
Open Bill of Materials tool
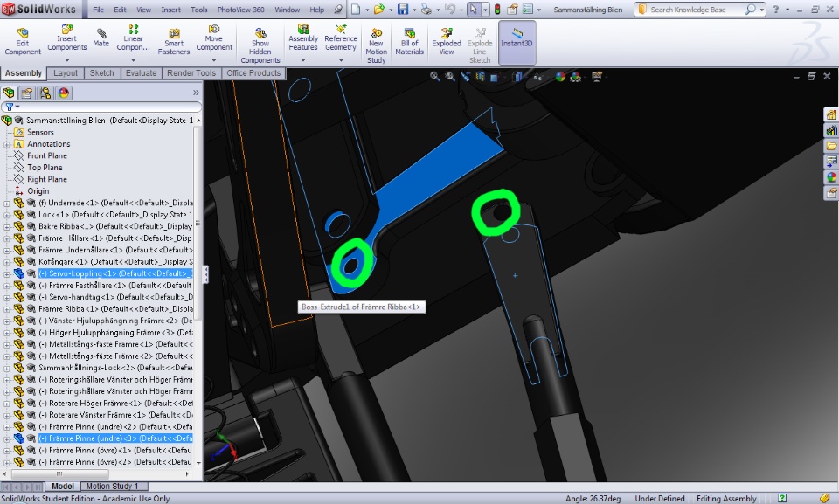coord(409,42)
